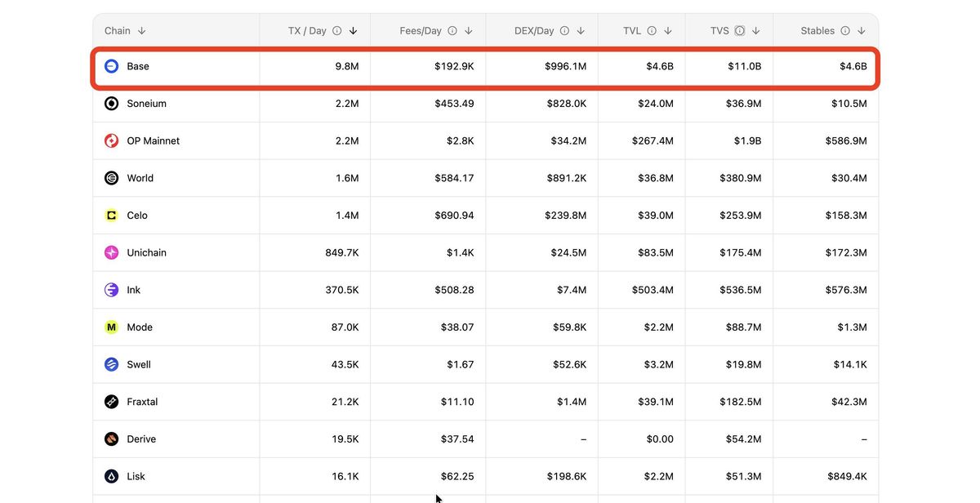The height and width of the screenshot is (503, 980).
Task: Click the Fees/Day header label
Action: [422, 31]
